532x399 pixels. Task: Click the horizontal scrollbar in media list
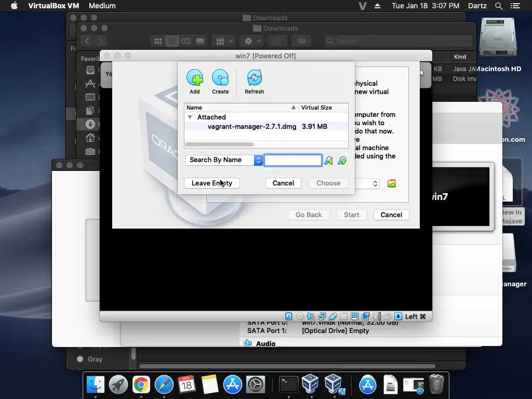[219, 144]
